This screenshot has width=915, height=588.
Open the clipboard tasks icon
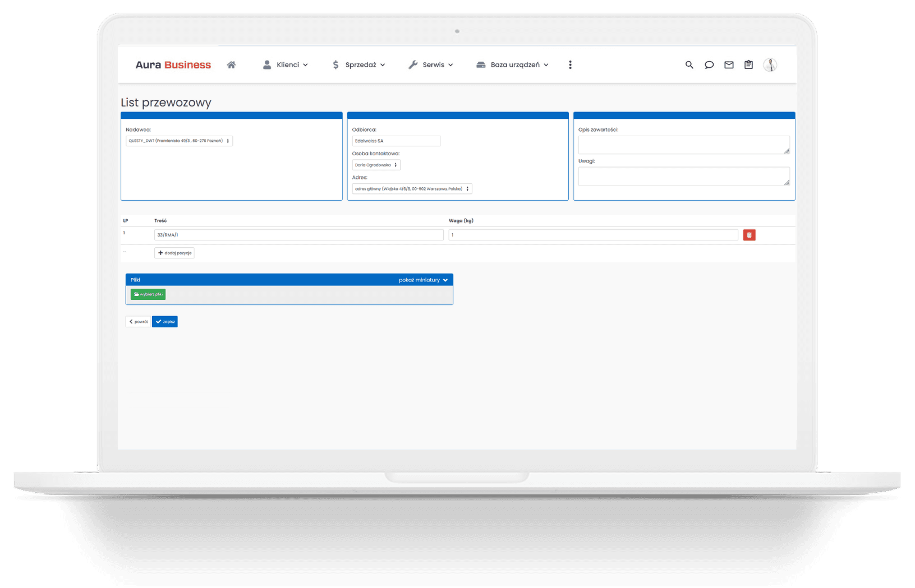click(x=748, y=65)
